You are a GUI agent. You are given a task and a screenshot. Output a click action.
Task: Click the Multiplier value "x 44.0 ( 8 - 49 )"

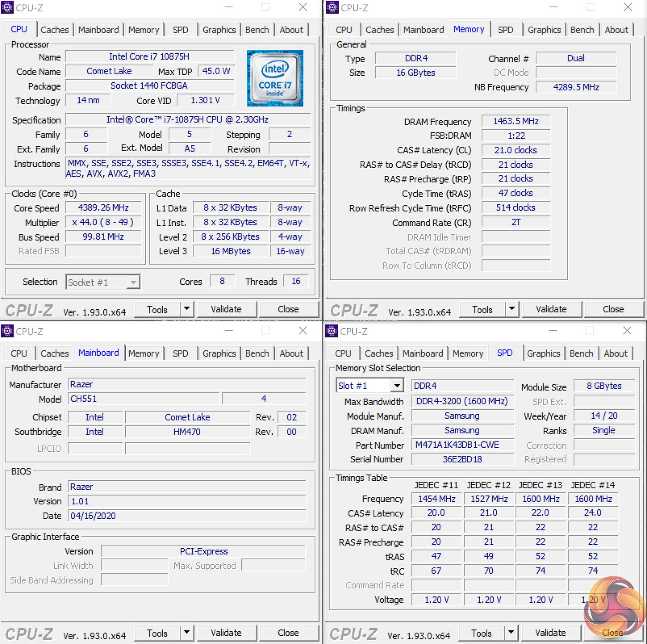tap(103, 222)
